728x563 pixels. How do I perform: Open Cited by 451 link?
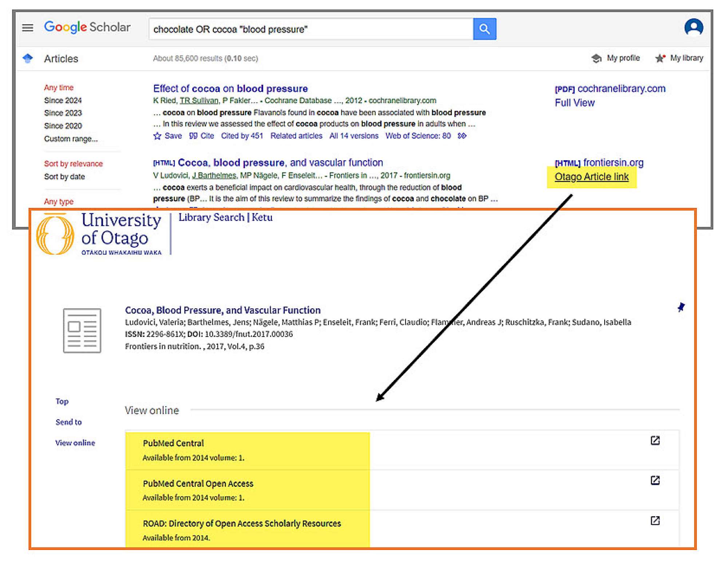coord(242,136)
